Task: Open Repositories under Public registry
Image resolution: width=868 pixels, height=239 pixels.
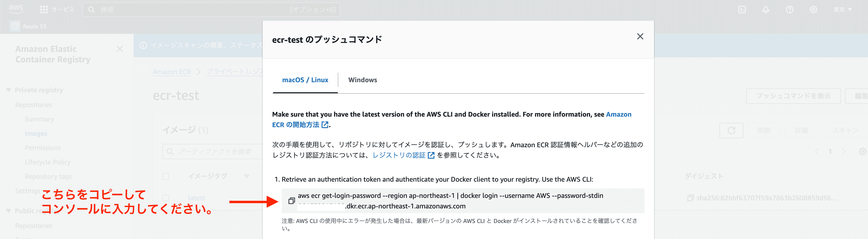Action: pos(34,226)
